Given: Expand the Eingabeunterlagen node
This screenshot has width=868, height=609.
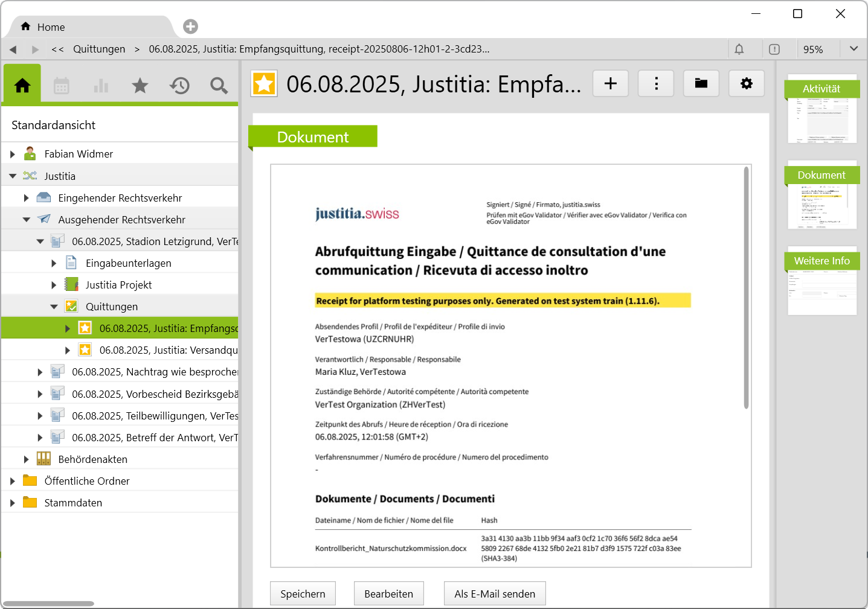Looking at the screenshot, I should coord(54,263).
